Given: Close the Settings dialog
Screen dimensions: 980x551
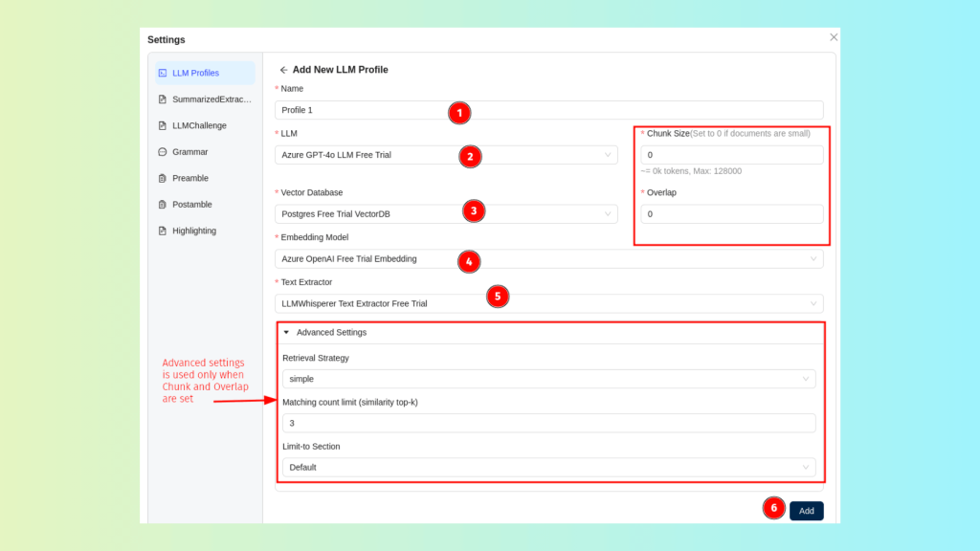Looking at the screenshot, I should point(834,37).
